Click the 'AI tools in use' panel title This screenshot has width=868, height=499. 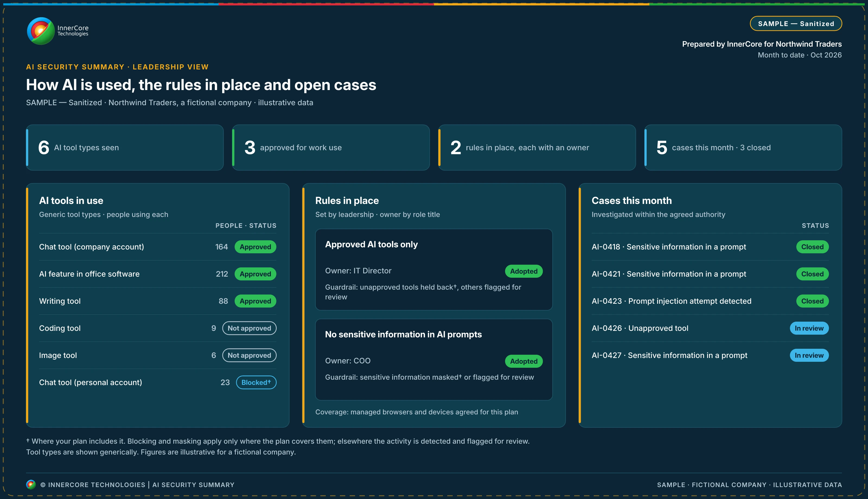pos(71,200)
